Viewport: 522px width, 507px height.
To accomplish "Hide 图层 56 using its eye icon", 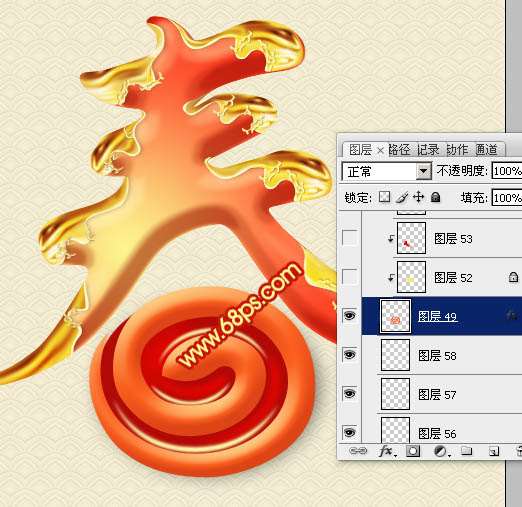I will 349,432.
